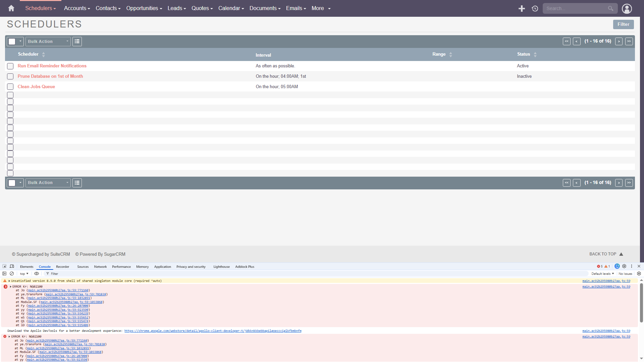This screenshot has height=362, width=644.
Task: Switch to the Network tab in DevTools
Action: pos(100,267)
